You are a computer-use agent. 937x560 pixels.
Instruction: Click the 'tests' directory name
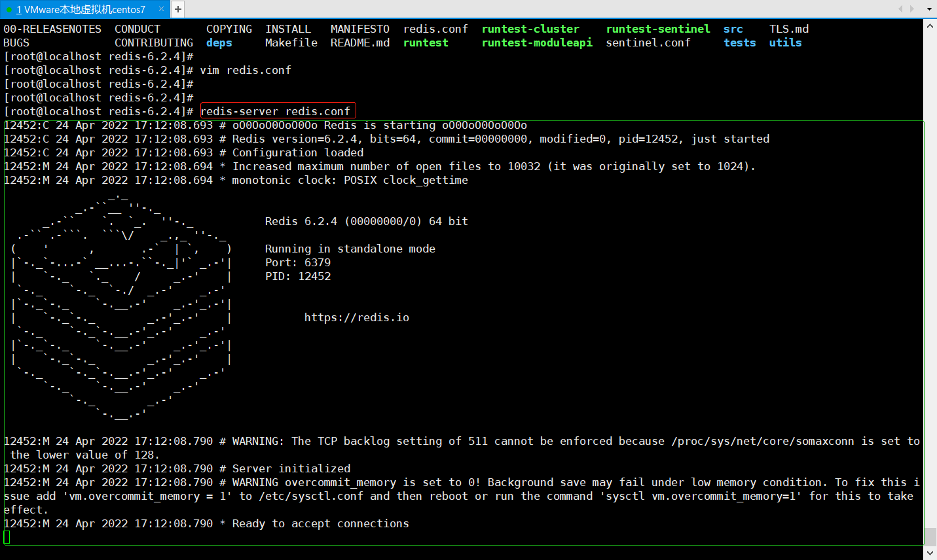pyautogui.click(x=740, y=43)
